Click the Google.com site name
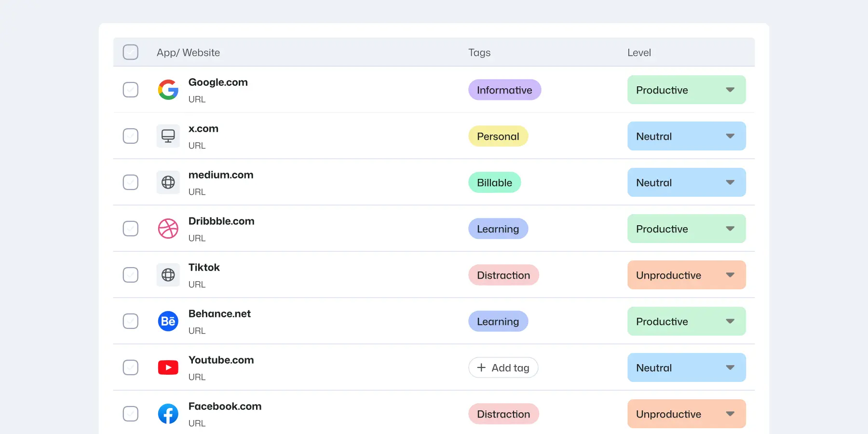 coord(218,82)
